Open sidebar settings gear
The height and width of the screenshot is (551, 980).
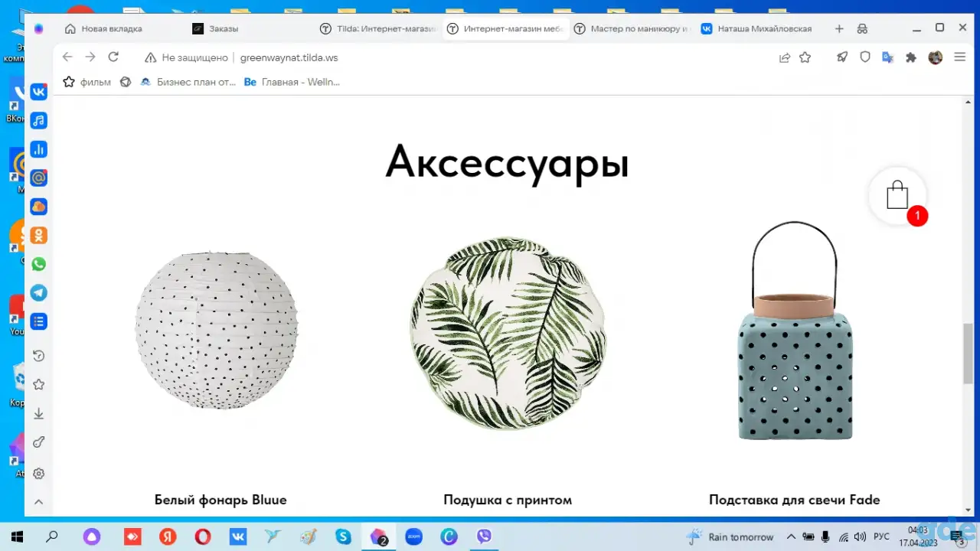pos(39,474)
